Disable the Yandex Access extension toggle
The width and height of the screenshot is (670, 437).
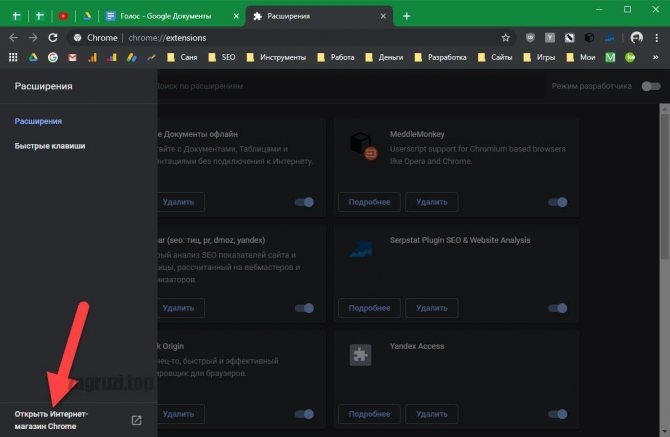tap(558, 414)
